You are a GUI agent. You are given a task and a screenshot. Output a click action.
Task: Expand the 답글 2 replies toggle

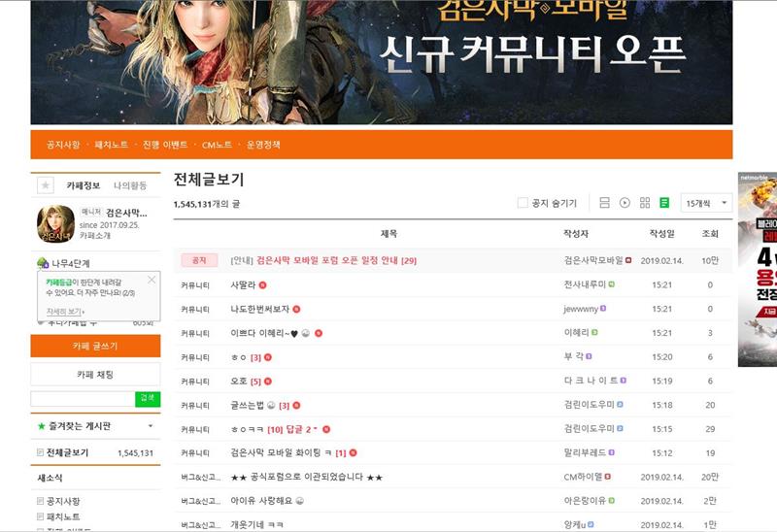pos(301,429)
